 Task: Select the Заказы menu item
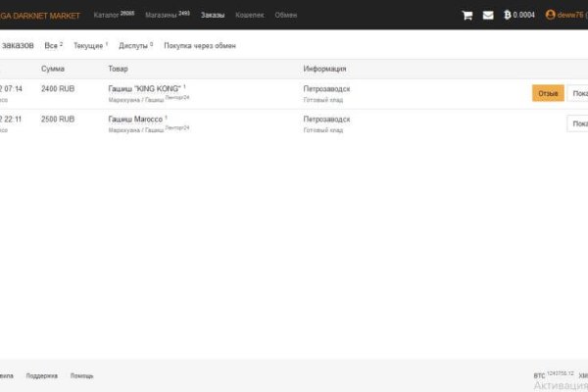(x=212, y=15)
